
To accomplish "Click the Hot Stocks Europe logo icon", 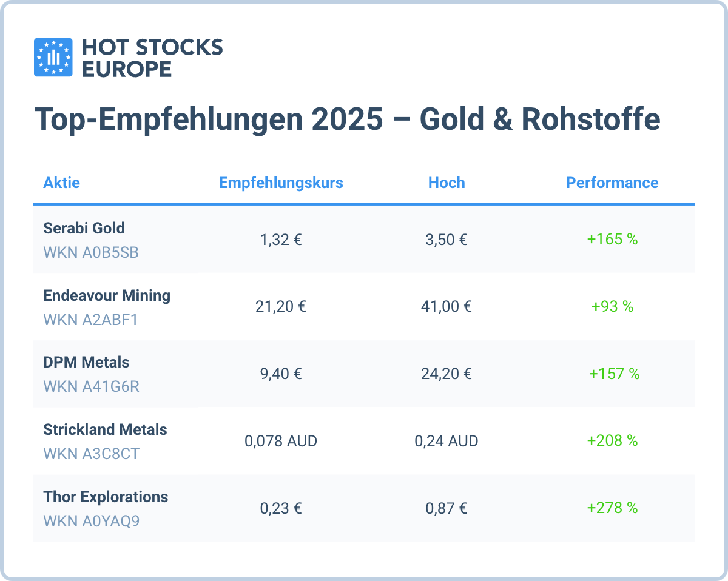I will pos(53,57).
